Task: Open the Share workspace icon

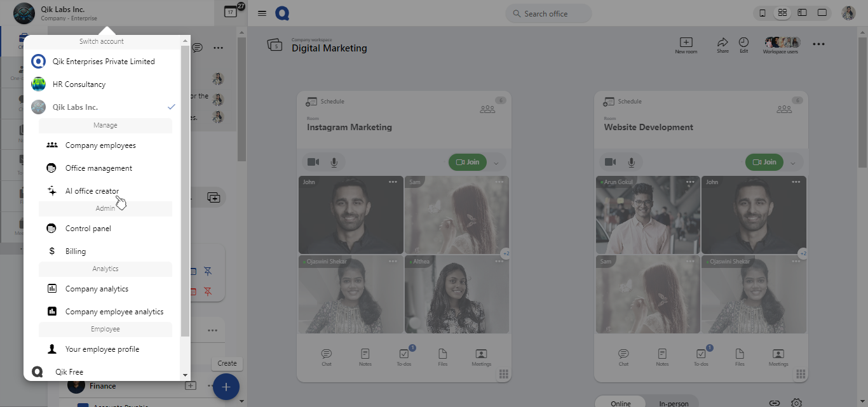Action: (x=722, y=43)
